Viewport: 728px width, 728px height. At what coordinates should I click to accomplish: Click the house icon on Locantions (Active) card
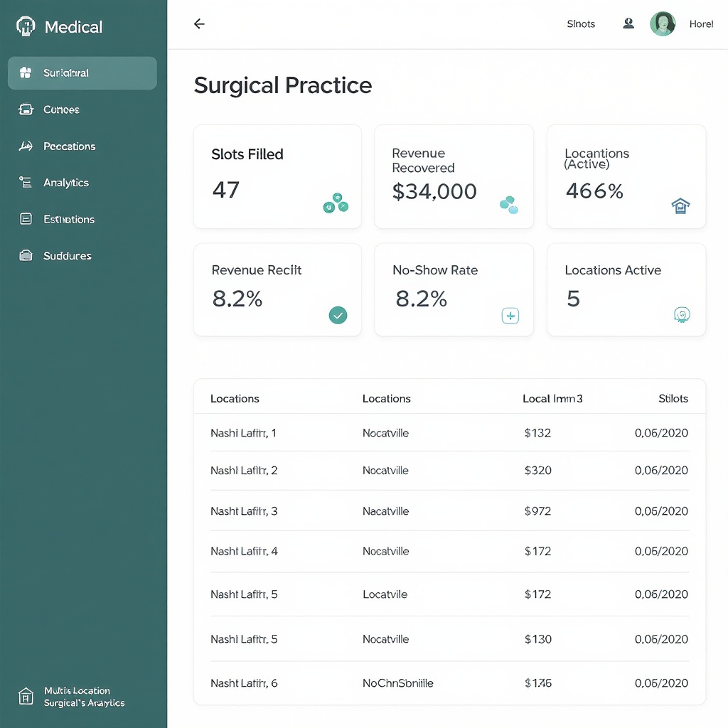pos(680,205)
